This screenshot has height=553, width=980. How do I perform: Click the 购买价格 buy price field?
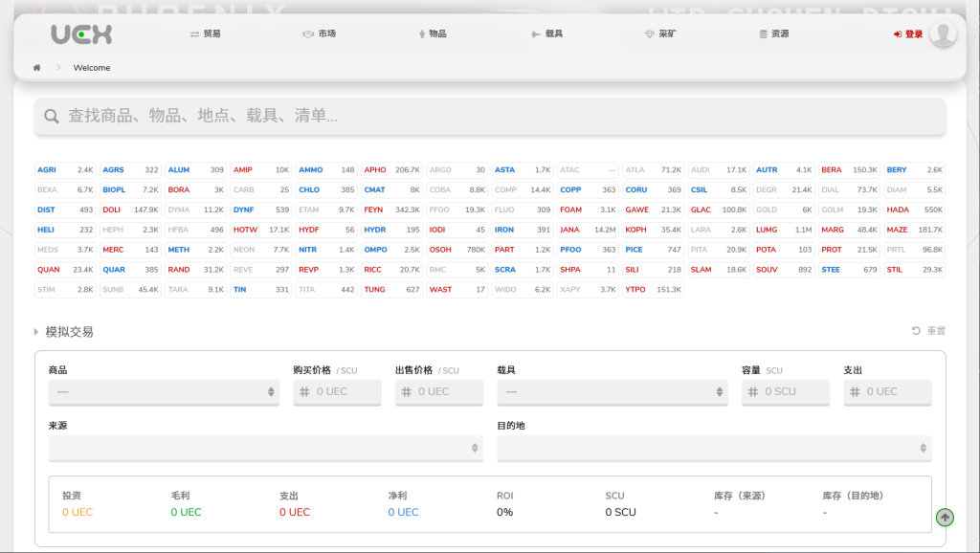[338, 391]
